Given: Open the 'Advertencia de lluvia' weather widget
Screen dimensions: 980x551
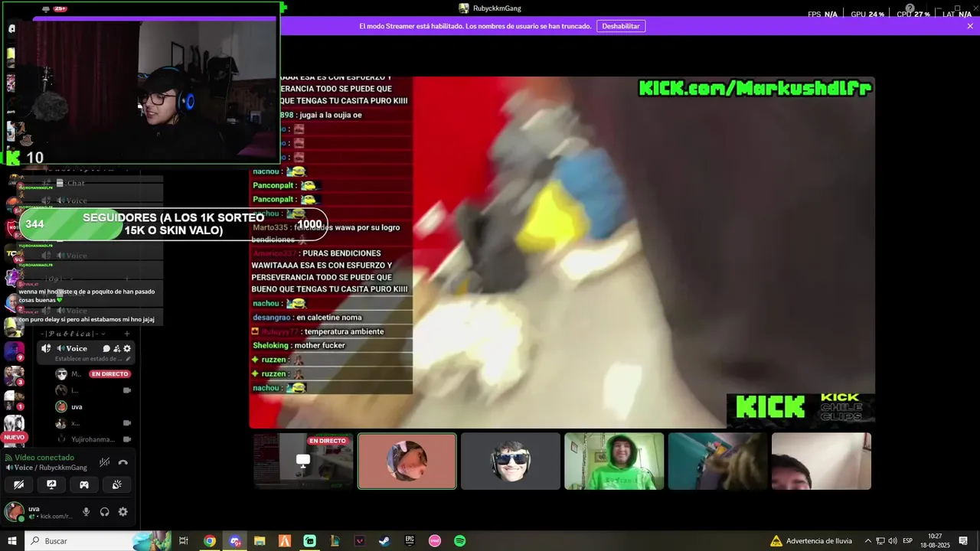Looking at the screenshot, I should point(811,540).
